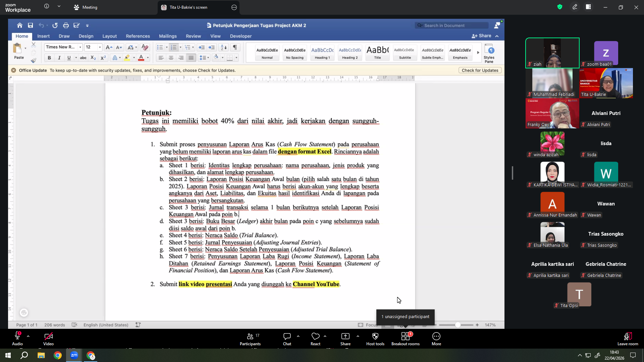This screenshot has width=644, height=362.
Task: Open the font name dropdown
Action: point(80,47)
